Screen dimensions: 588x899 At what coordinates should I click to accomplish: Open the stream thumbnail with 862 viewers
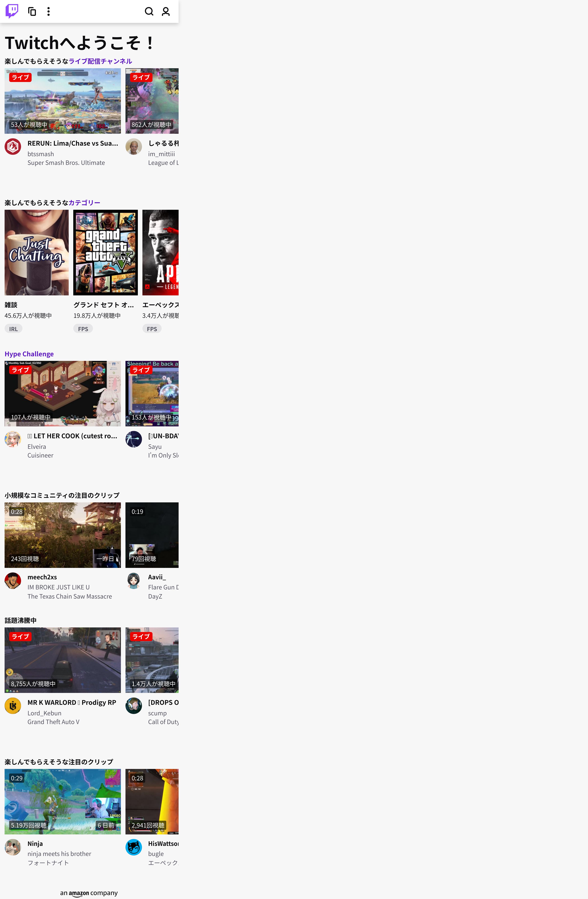point(152,101)
